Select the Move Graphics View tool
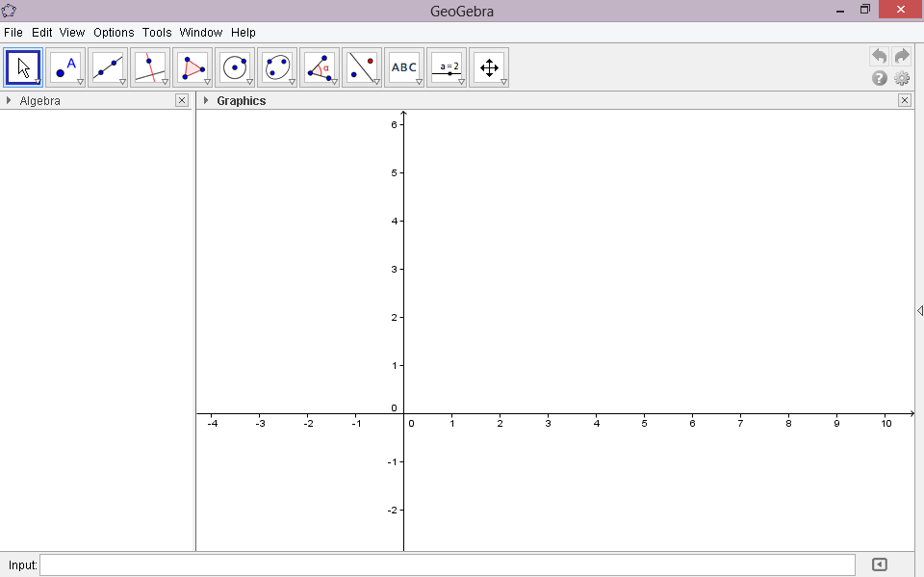 tap(489, 67)
